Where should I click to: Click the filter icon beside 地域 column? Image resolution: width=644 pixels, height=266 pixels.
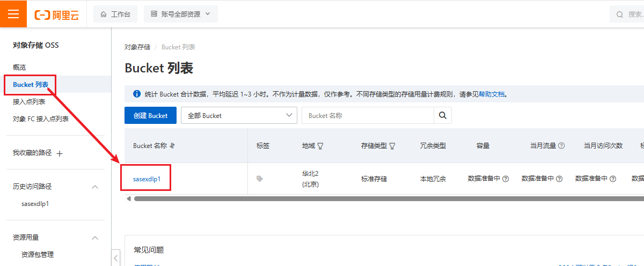[320, 146]
